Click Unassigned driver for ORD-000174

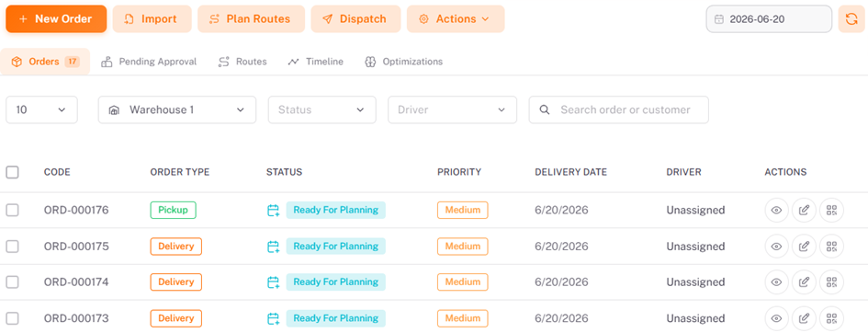point(695,282)
